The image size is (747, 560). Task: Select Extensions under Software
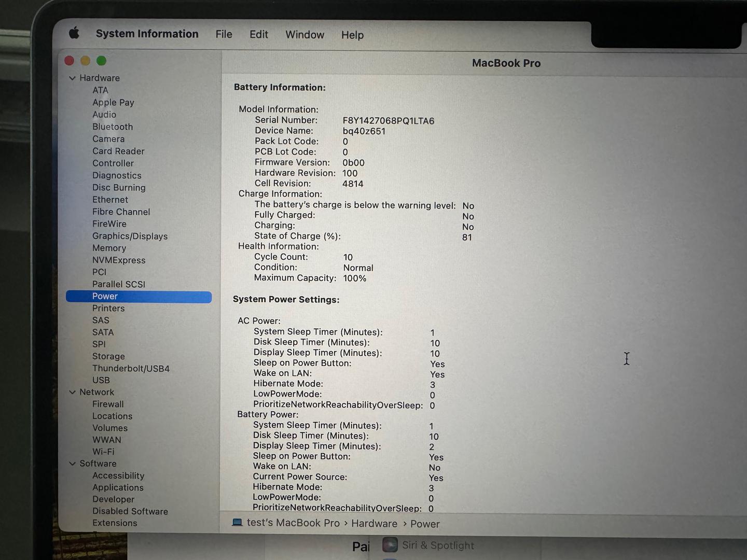tap(115, 523)
